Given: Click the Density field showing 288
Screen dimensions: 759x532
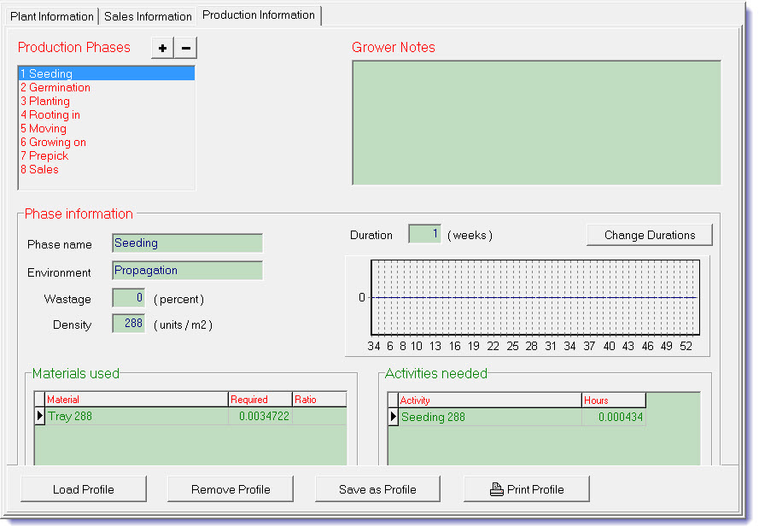Looking at the screenshot, I should [x=128, y=324].
